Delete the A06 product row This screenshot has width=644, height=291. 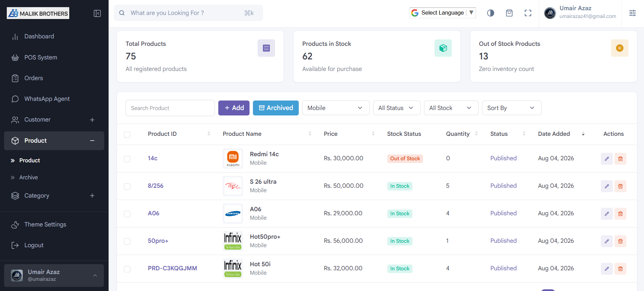(620, 214)
